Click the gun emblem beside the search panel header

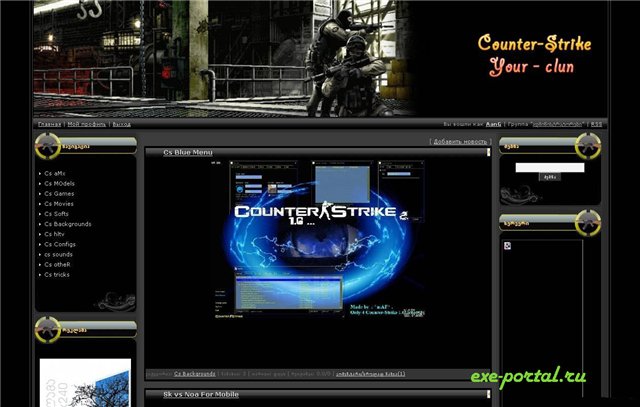click(x=588, y=146)
